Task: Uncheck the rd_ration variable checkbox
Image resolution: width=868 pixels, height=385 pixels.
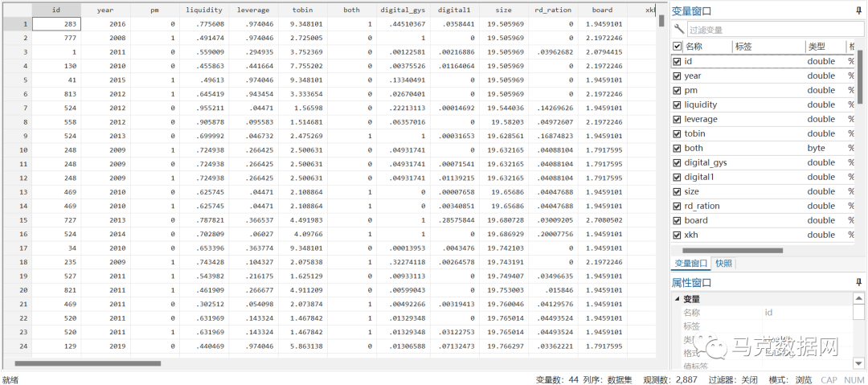Action: pos(677,206)
